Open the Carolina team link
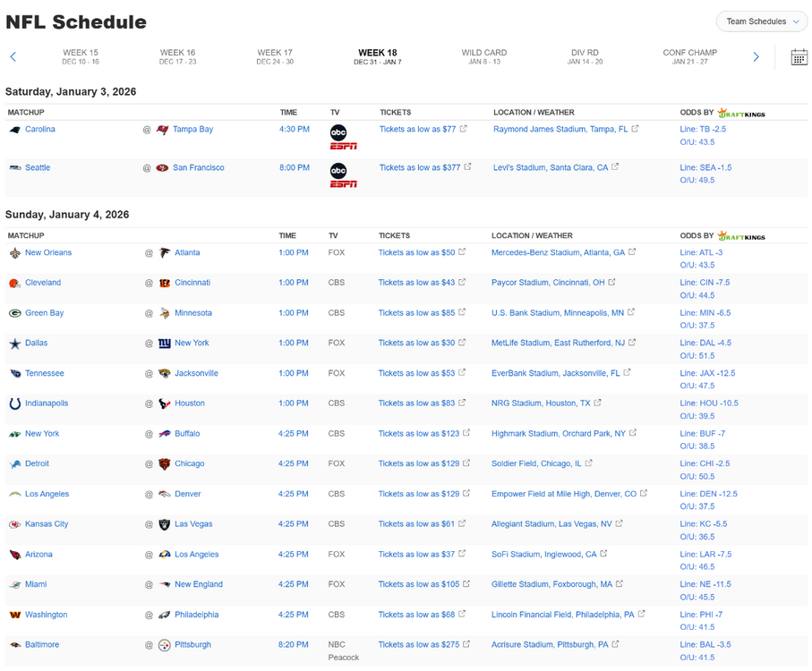The image size is (812, 671). pos(40,130)
